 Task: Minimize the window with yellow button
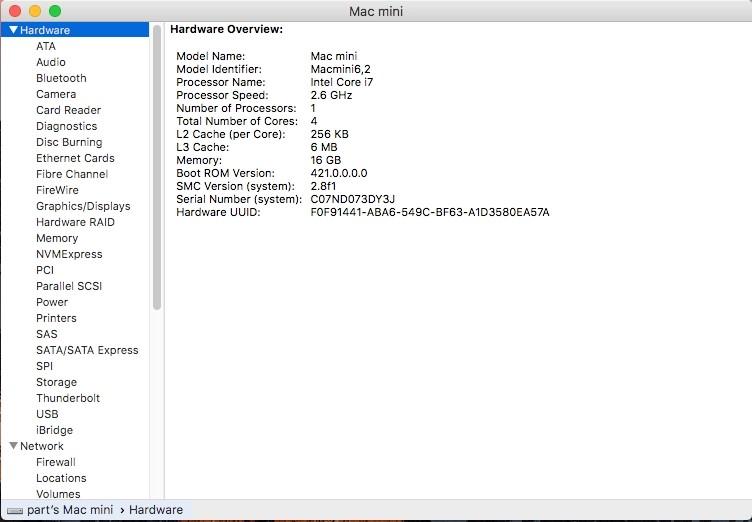point(35,11)
